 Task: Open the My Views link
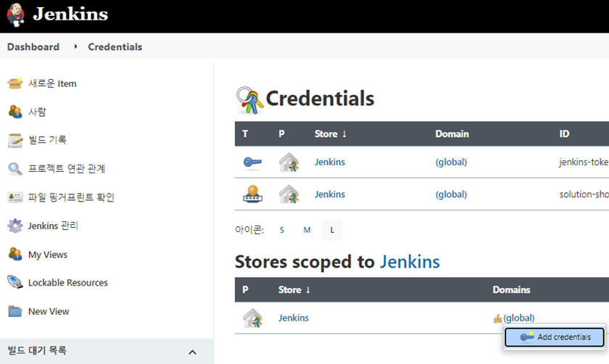48,255
